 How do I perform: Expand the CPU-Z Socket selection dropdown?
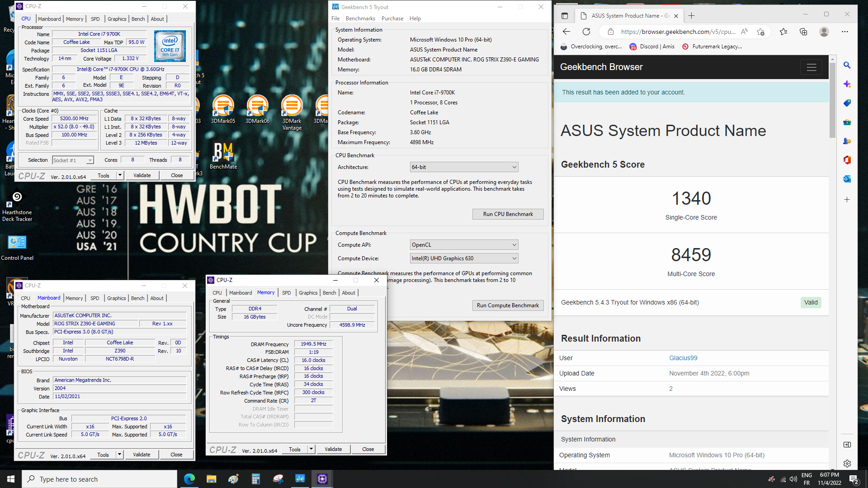pyautogui.click(x=90, y=160)
